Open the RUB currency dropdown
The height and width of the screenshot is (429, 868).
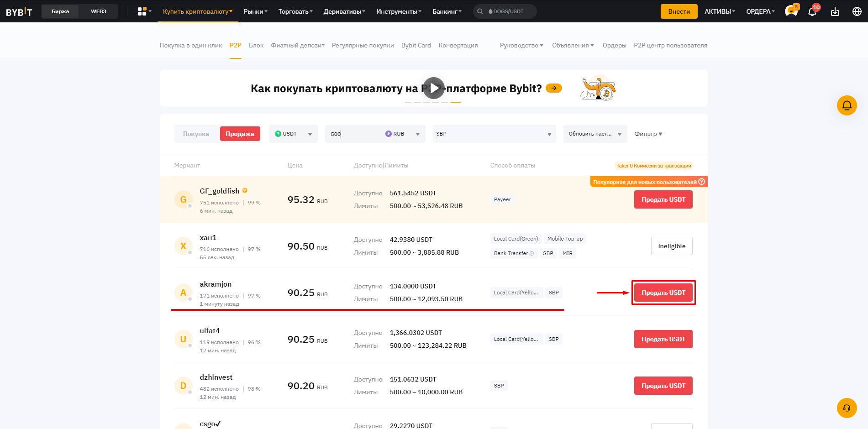(x=403, y=134)
